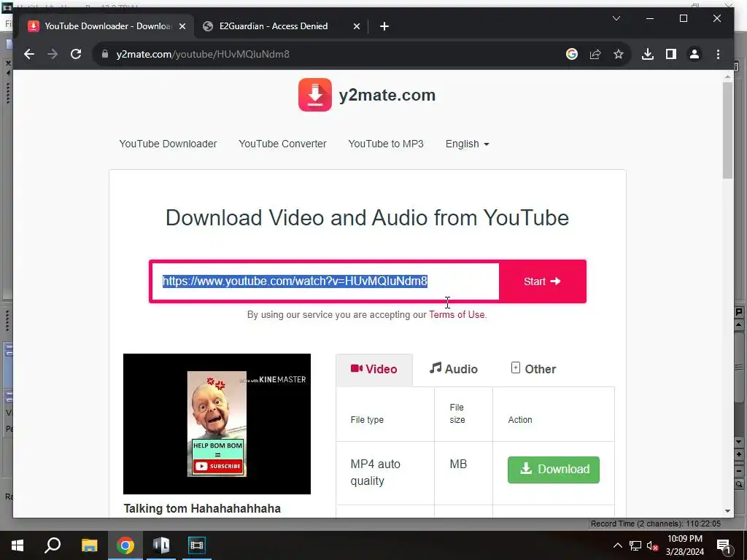Open the Chrome profile icon
The width and height of the screenshot is (747, 560).
[694, 54]
